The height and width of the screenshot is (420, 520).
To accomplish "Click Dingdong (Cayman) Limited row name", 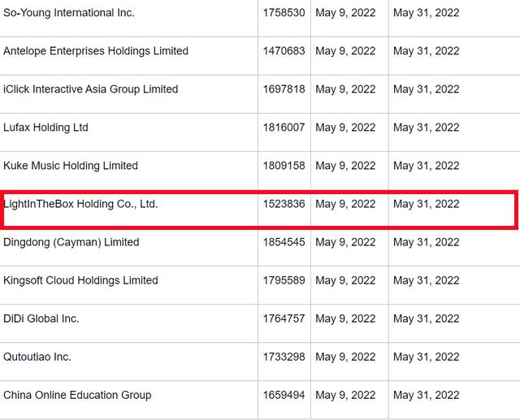I will click(x=71, y=242).
